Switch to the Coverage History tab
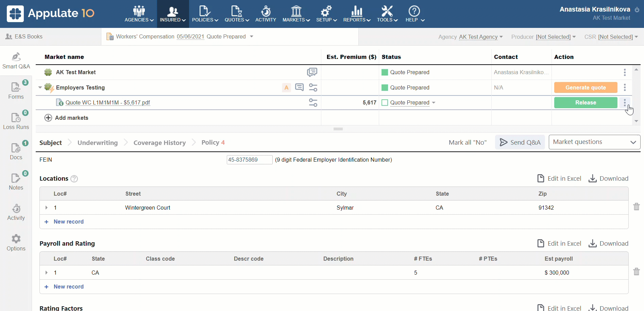Viewport: 644px width, 311px height. click(x=159, y=143)
